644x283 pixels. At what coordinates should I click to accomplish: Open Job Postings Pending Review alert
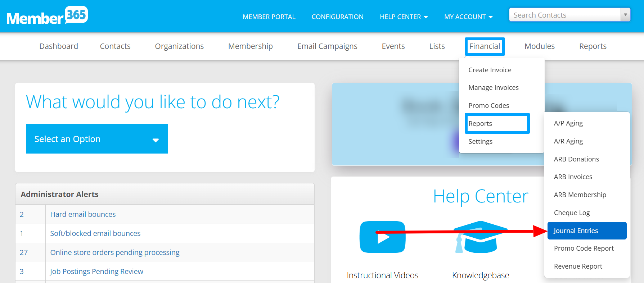(x=96, y=271)
